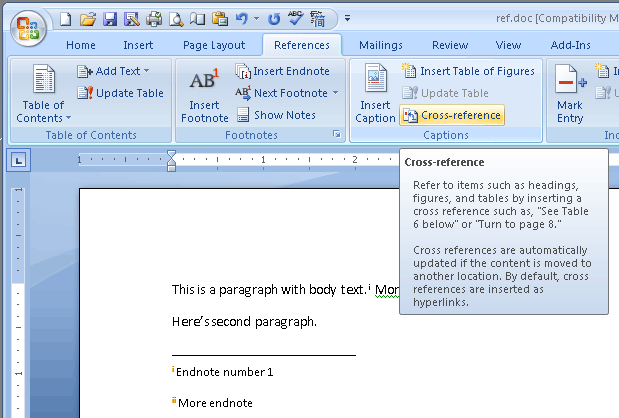Screen dimensions: 619x418
Task: Click the open-book icon in Quick Access
Action: [197, 19]
